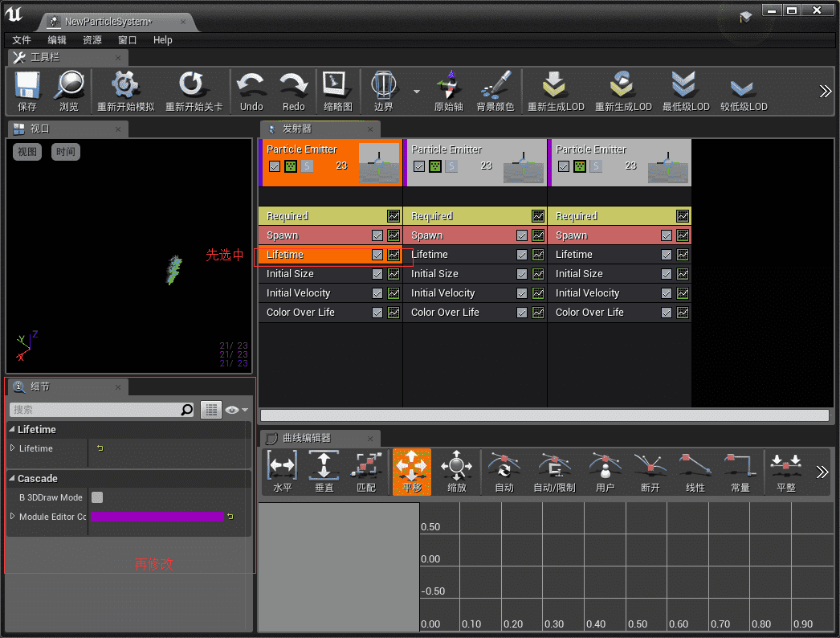Viewport: 840px width, 638px height.
Task: Disable first emitter's Lifetime module checkbox
Action: tap(377, 255)
